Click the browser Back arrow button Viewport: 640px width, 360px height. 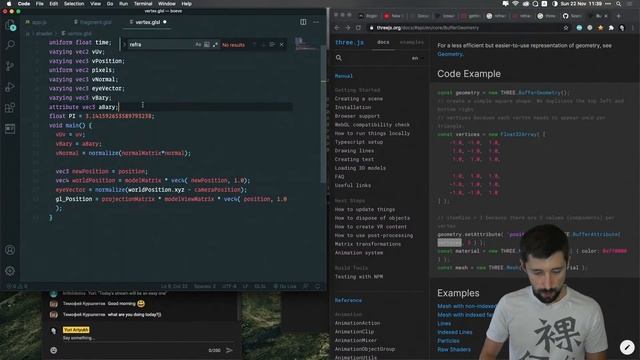coord(337,28)
